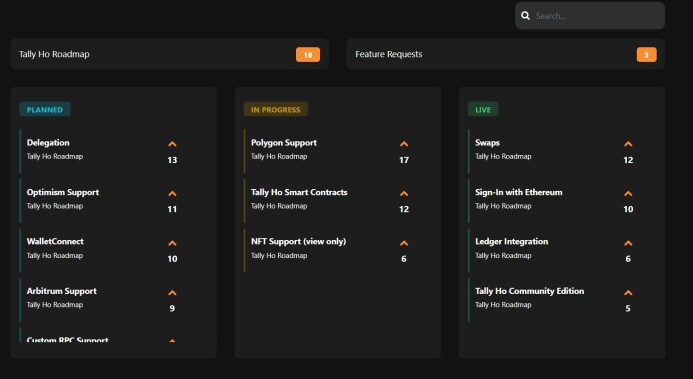693x379 pixels.
Task: Open the Tally Ho Roadmap board
Action: click(170, 54)
